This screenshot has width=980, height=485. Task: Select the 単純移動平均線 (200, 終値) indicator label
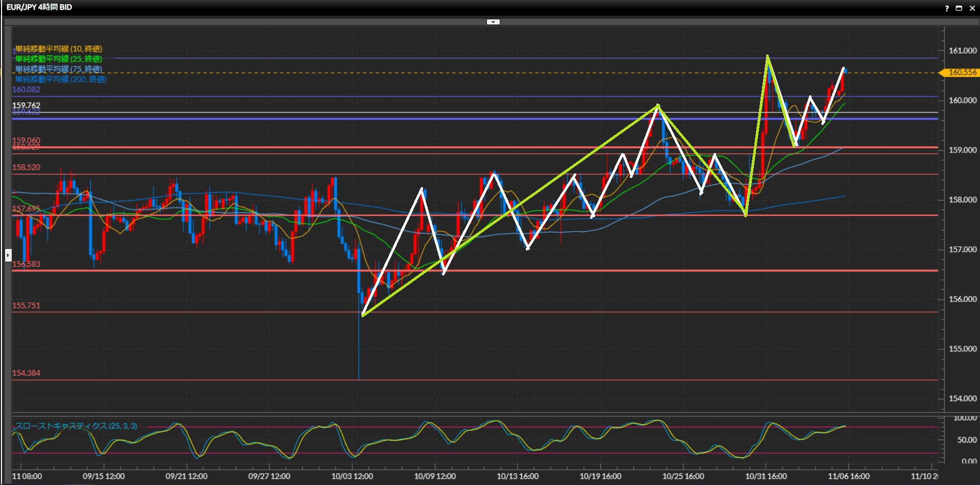click(x=61, y=80)
